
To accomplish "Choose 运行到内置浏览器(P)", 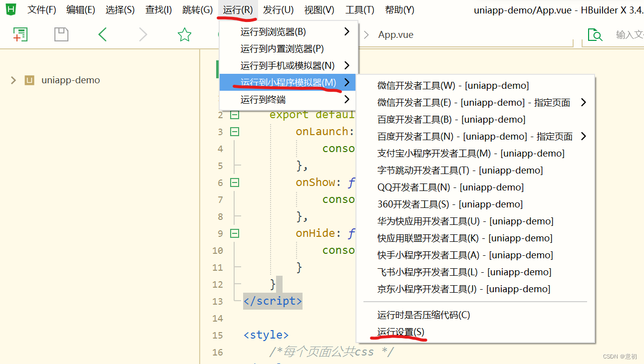I will click(x=288, y=49).
